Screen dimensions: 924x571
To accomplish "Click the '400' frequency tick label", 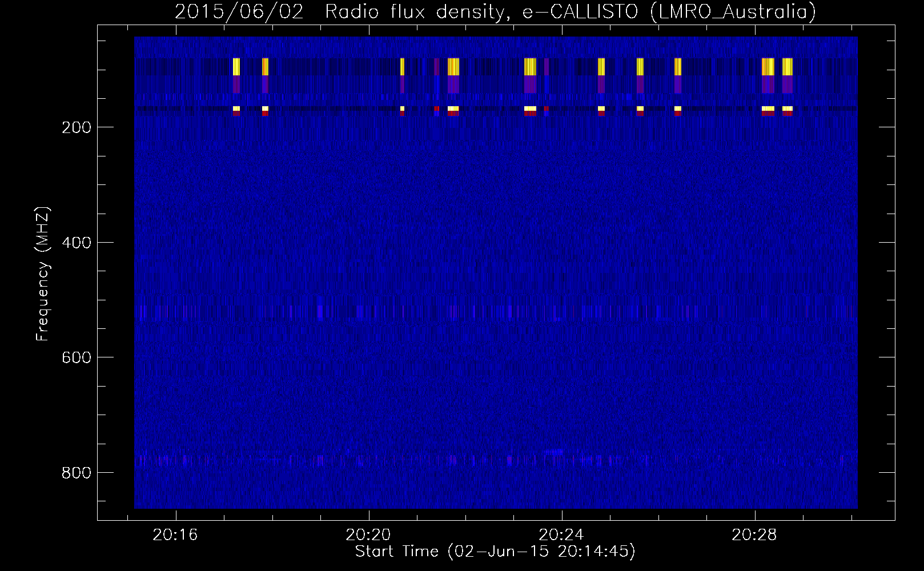I will (x=76, y=243).
